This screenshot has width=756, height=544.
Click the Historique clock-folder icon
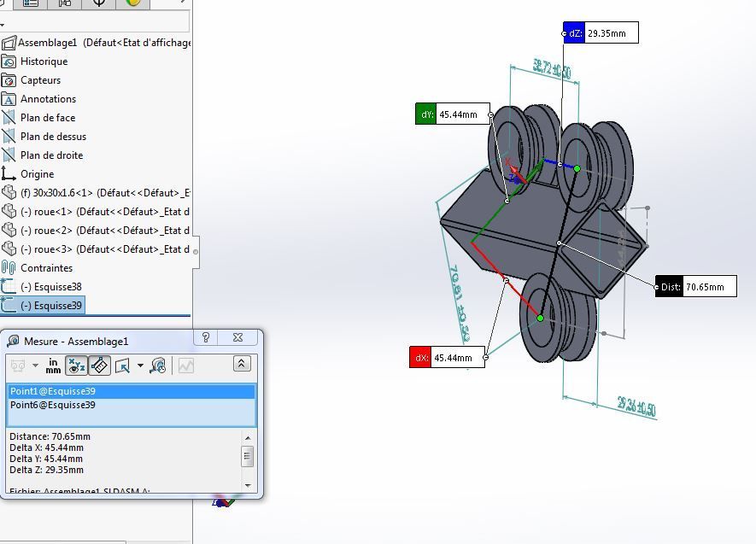[9, 61]
